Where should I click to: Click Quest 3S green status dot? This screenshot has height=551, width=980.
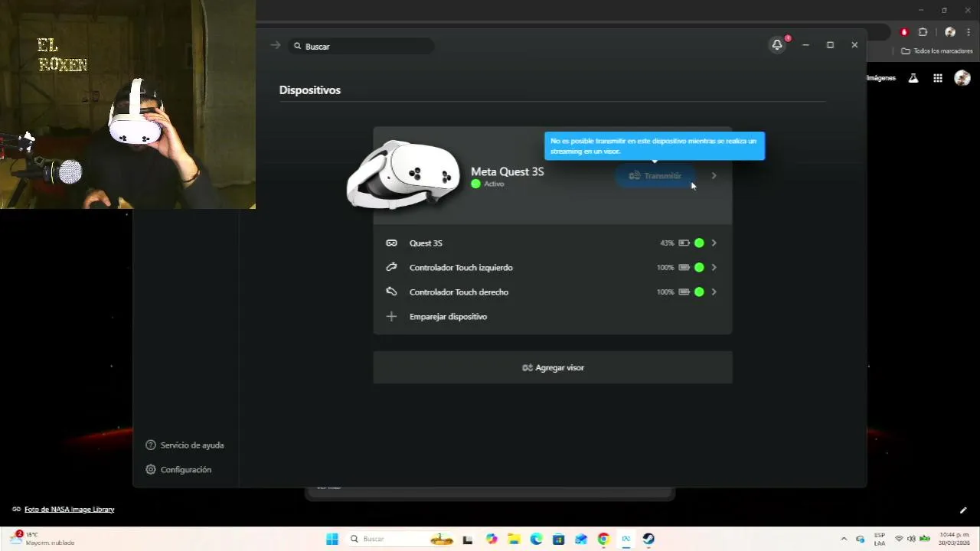699,243
